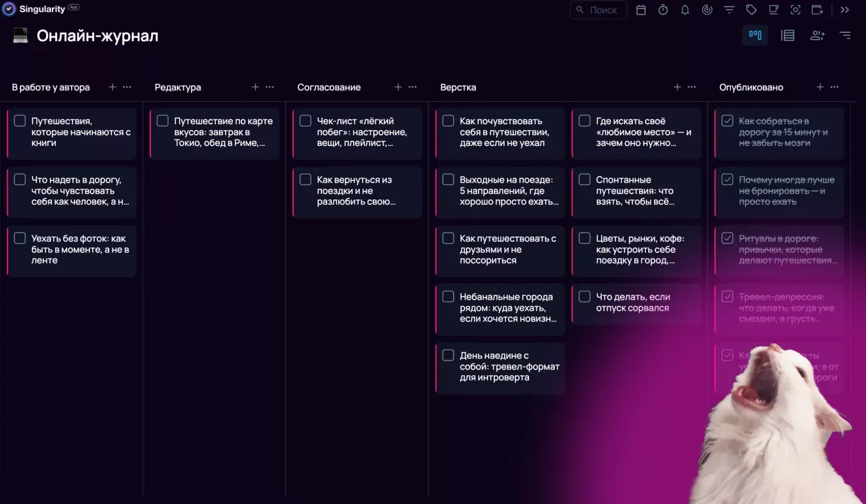This screenshot has width=866, height=504.
Task: Open the share project people icon
Action: click(817, 35)
